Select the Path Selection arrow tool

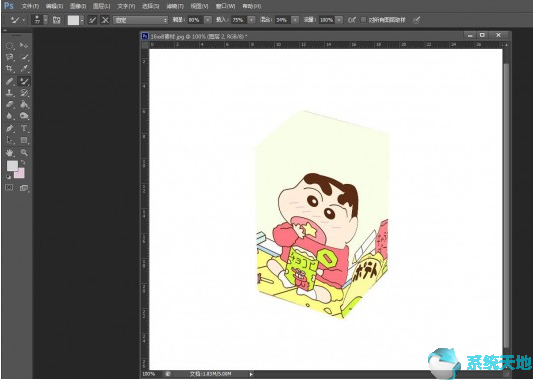point(10,140)
